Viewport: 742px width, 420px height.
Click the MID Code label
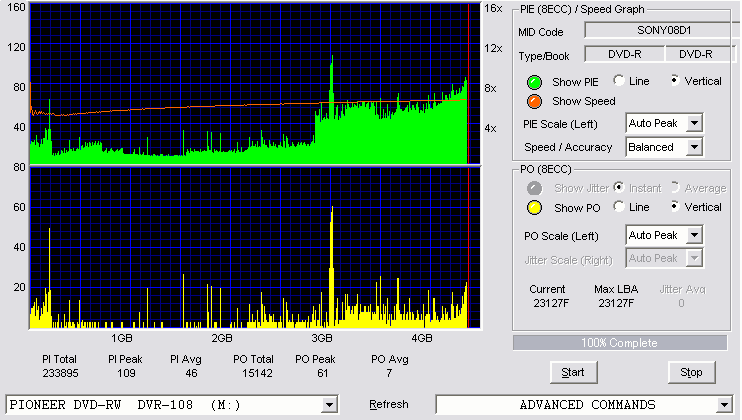click(540, 32)
